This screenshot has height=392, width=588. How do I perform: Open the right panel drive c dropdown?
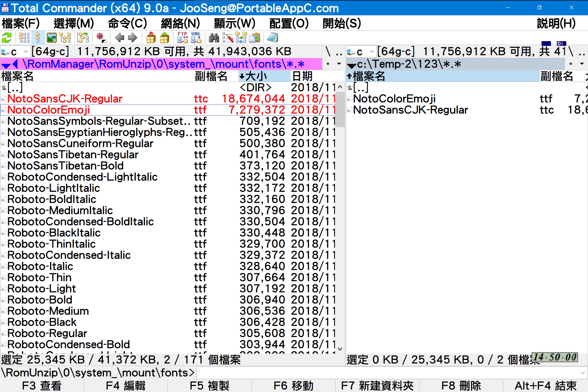361,52
